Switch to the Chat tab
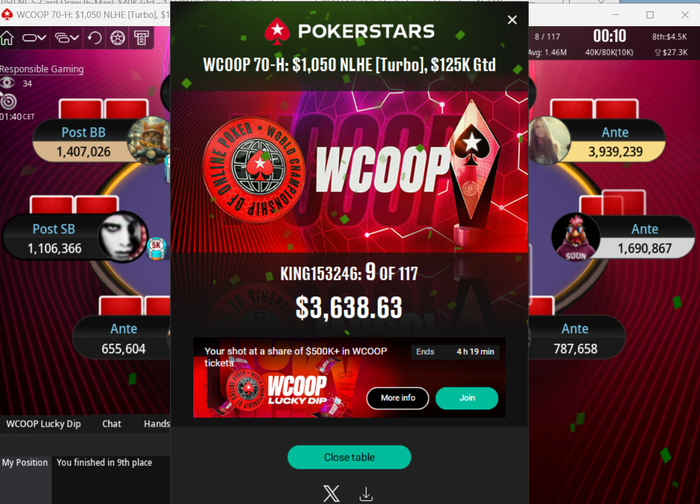 112,424
